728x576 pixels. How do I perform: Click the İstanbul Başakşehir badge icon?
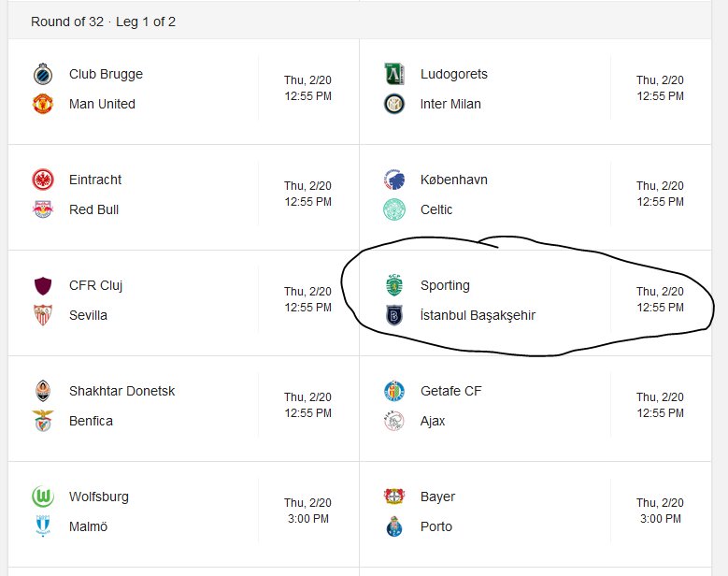point(394,315)
